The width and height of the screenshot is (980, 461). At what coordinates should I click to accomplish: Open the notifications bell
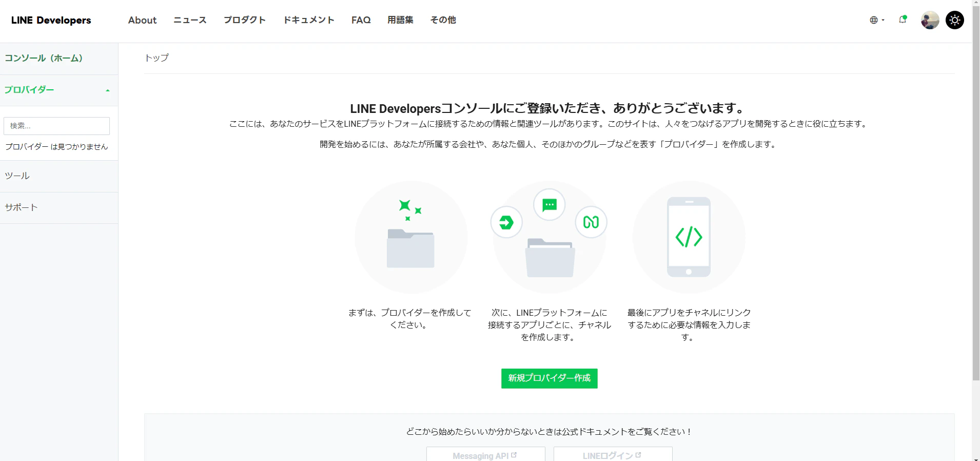click(903, 20)
